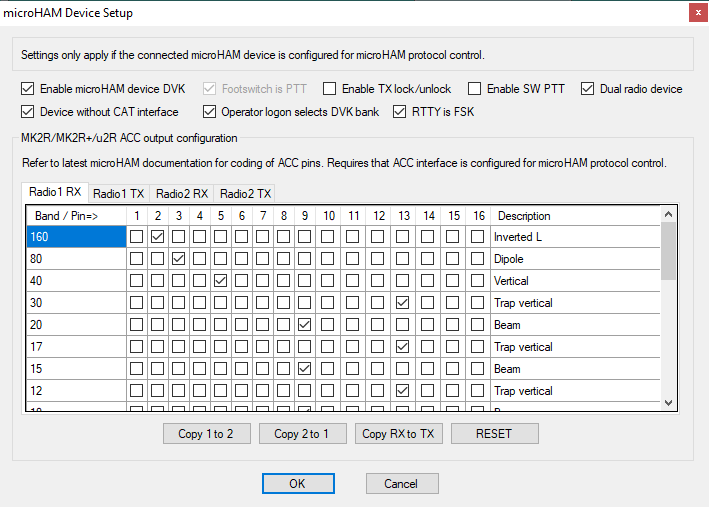The image size is (709, 507).
Task: Click scroll up arrow in band table
Action: 668,214
